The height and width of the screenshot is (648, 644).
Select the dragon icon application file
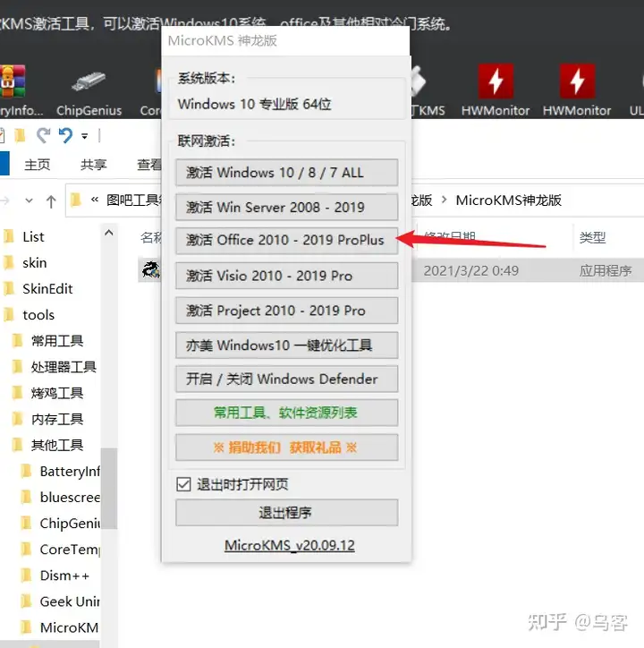pyautogui.click(x=150, y=270)
